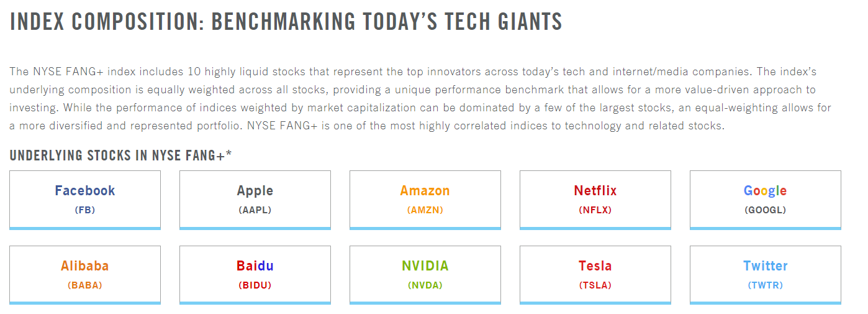Click the (NFLX) ticker text
The height and width of the screenshot is (314, 868).
[595, 210]
